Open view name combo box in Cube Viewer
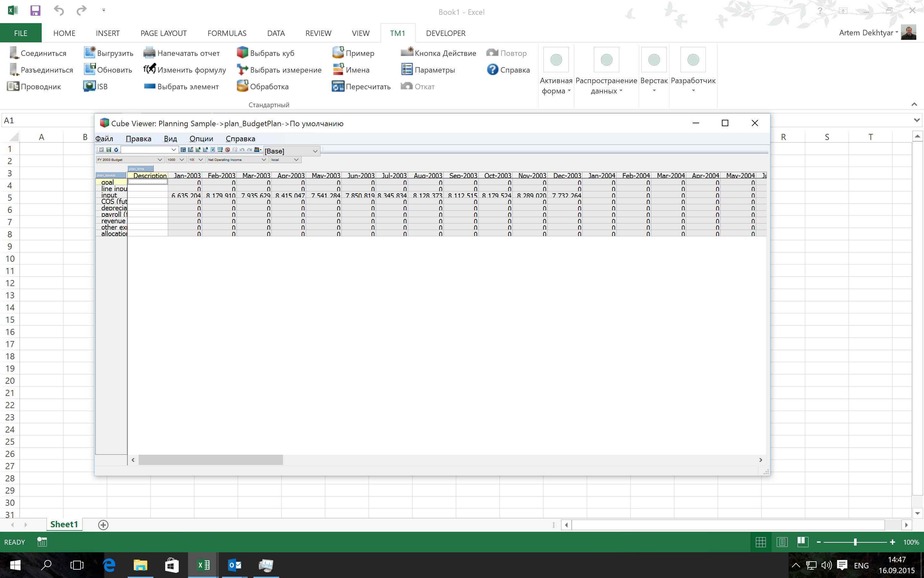Viewport: 924px width, 578px height. pos(149,150)
